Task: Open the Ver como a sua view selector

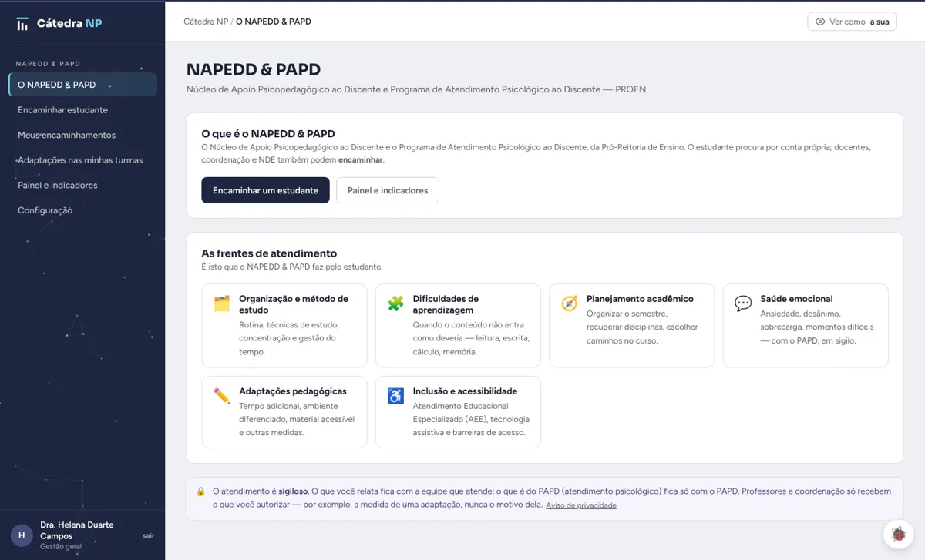Action: (853, 22)
